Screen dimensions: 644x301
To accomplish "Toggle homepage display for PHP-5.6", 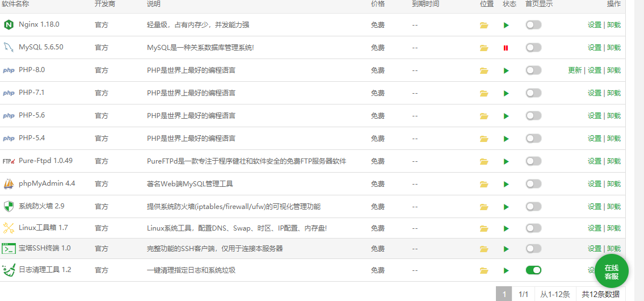I will tap(533, 116).
